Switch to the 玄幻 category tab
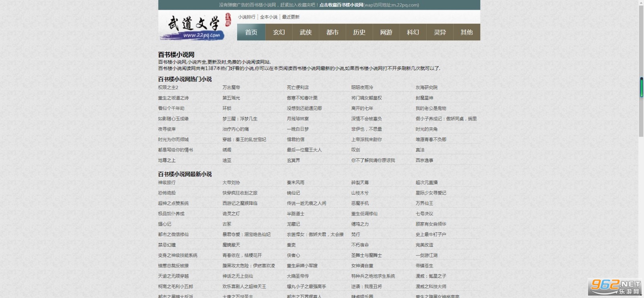644x298 pixels. click(279, 32)
